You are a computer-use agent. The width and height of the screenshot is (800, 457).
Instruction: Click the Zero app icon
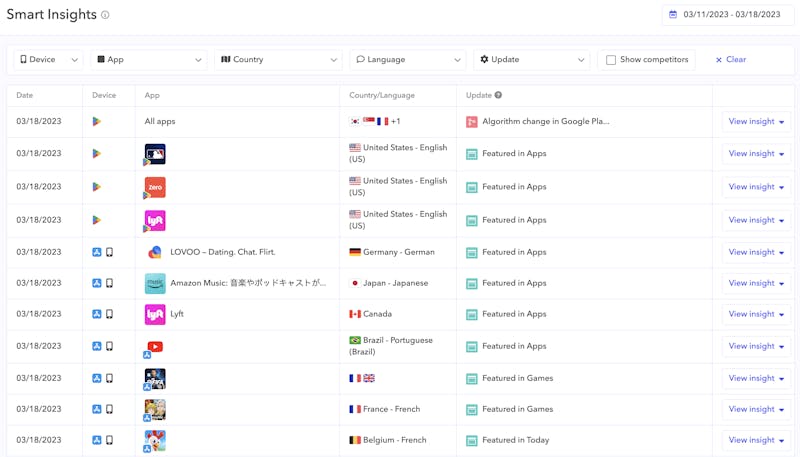pos(155,187)
